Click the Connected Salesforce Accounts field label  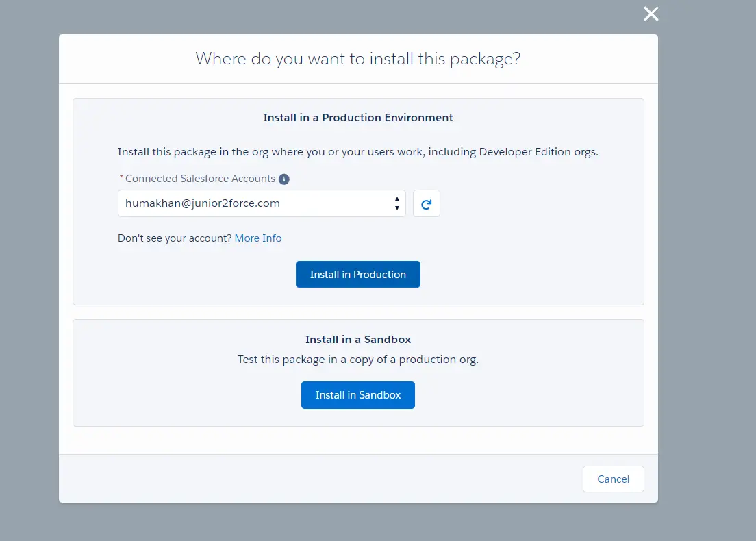(x=200, y=179)
